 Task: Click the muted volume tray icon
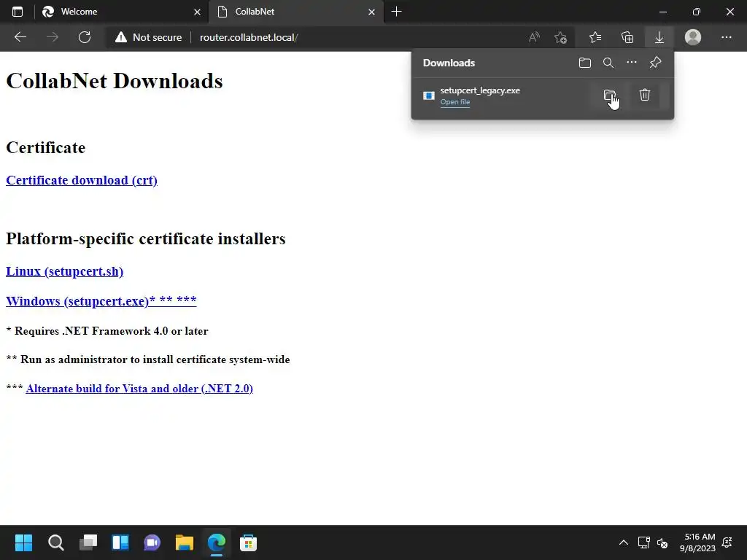coord(662,542)
